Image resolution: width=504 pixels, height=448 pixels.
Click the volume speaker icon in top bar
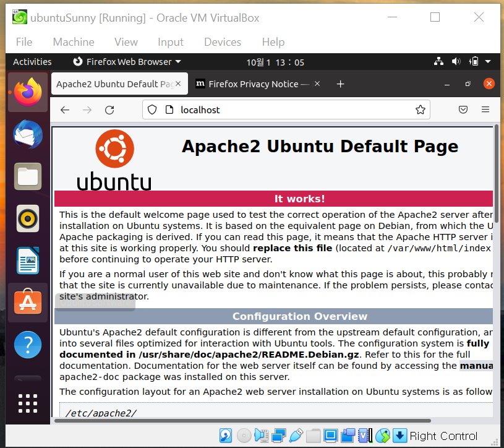[456, 61]
